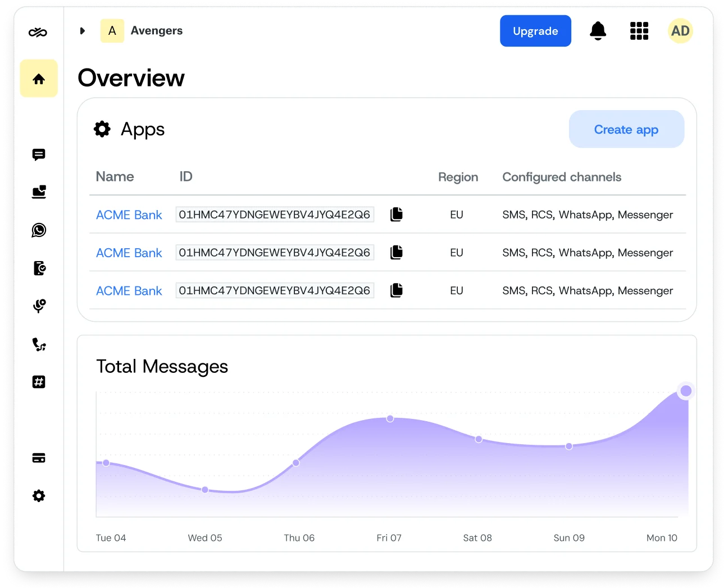This screenshot has width=728, height=588.
Task: Click the notifications bell
Action: [598, 31]
